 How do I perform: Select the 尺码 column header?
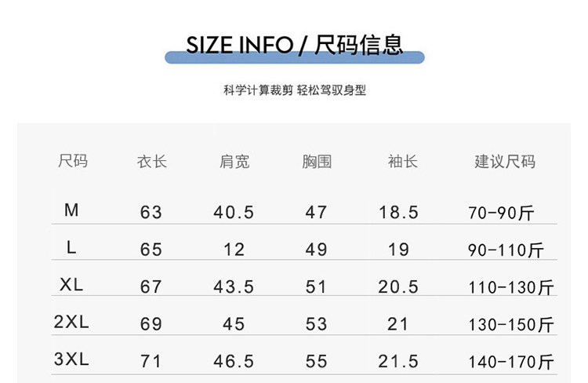pos(73,162)
